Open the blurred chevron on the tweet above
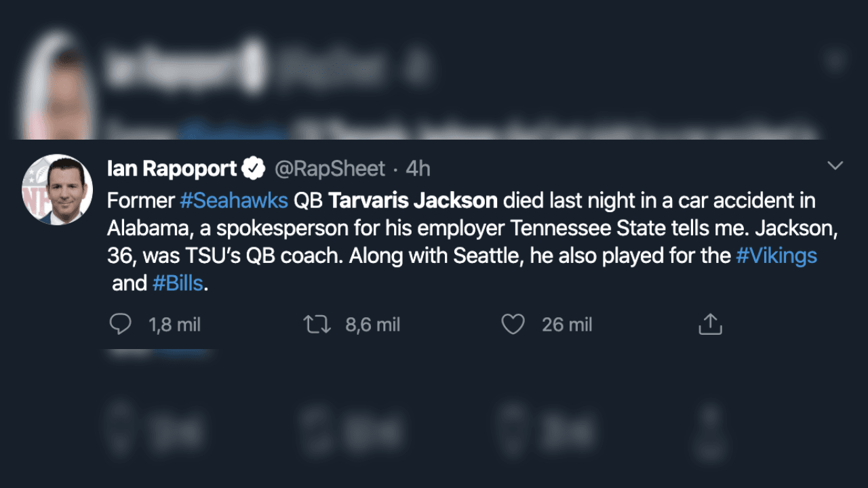Image resolution: width=868 pixels, height=488 pixels. (835, 61)
